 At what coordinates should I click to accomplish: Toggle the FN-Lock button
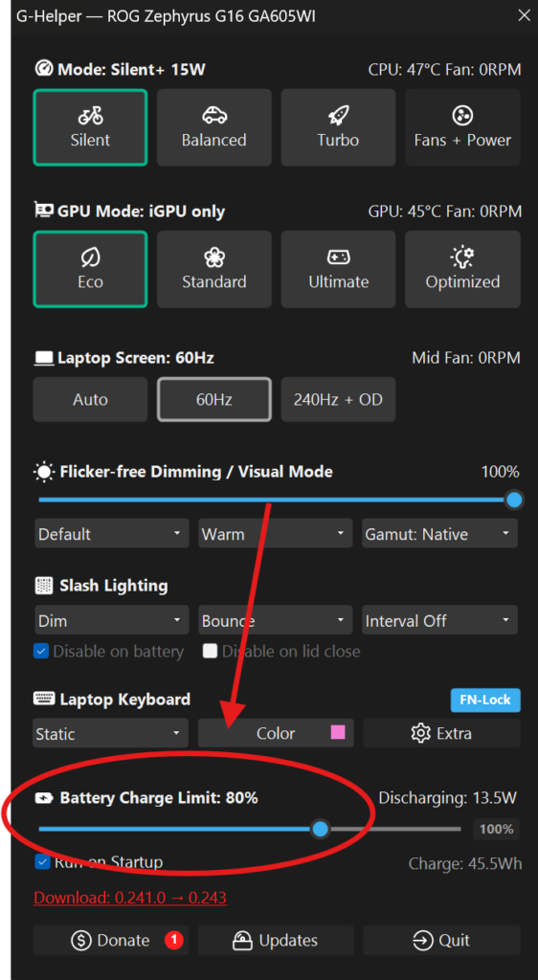(x=485, y=700)
